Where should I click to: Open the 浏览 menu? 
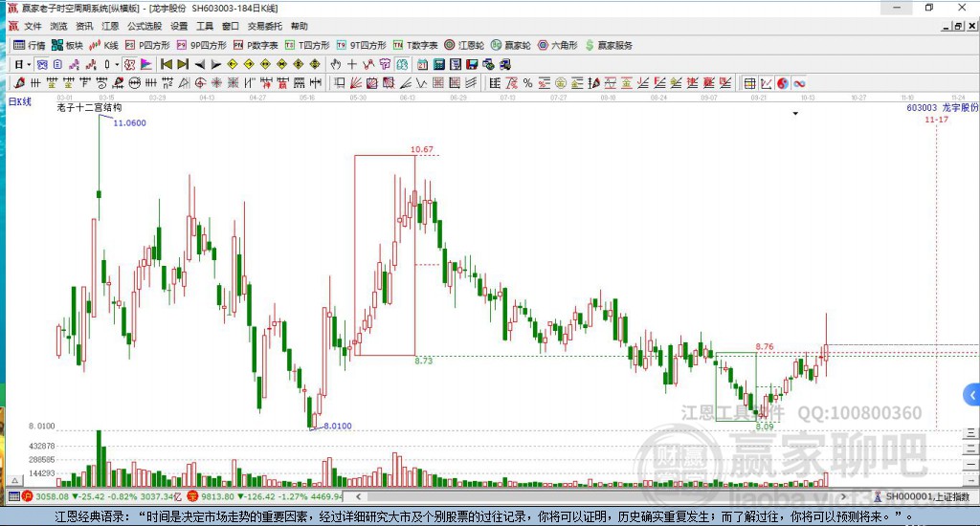tap(58, 26)
